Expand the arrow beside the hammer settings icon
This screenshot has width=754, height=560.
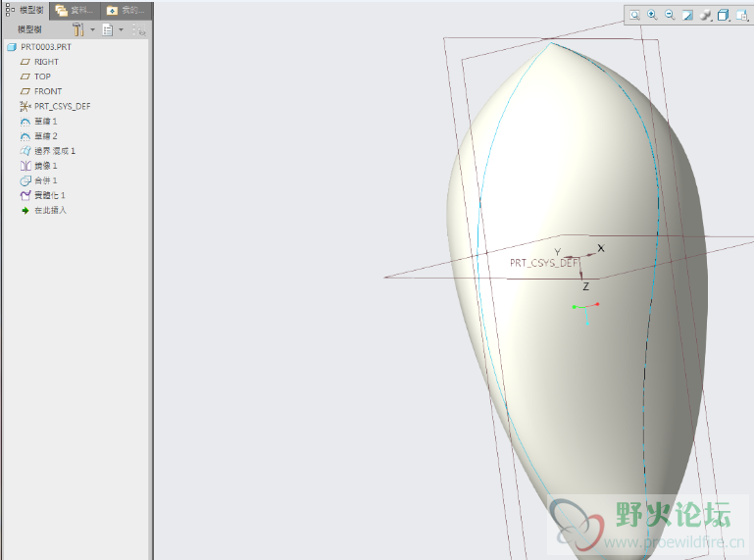[x=92, y=29]
